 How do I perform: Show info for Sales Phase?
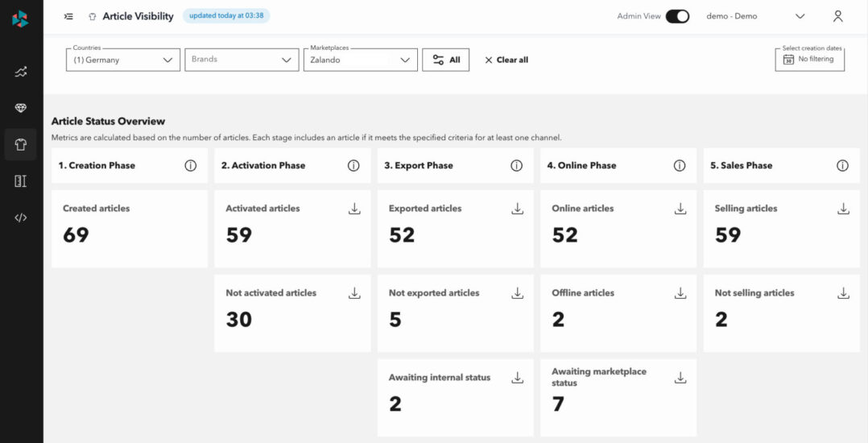842,166
